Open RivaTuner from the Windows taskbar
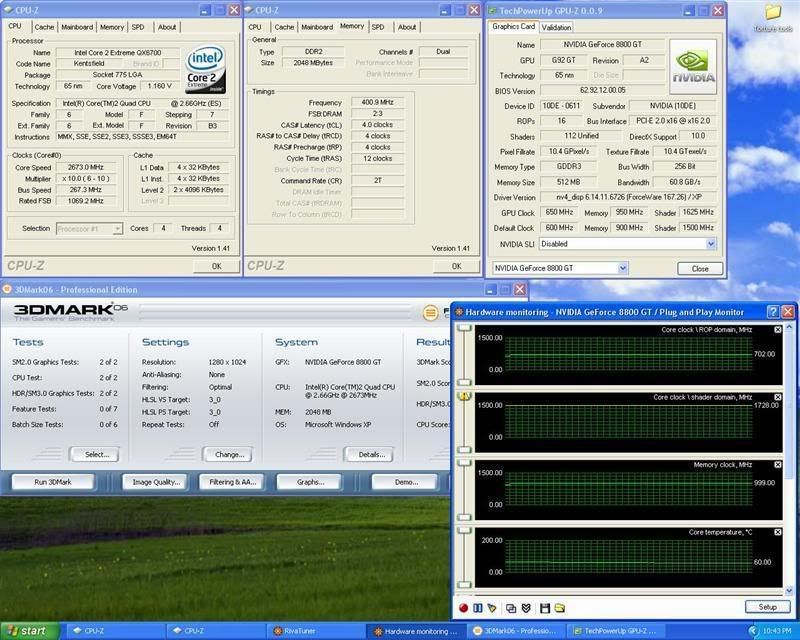 [x=296, y=631]
